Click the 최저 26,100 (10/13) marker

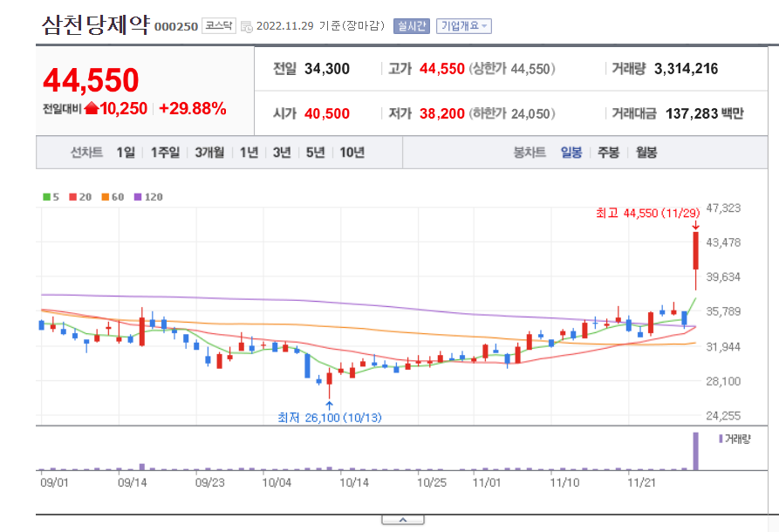click(x=330, y=417)
